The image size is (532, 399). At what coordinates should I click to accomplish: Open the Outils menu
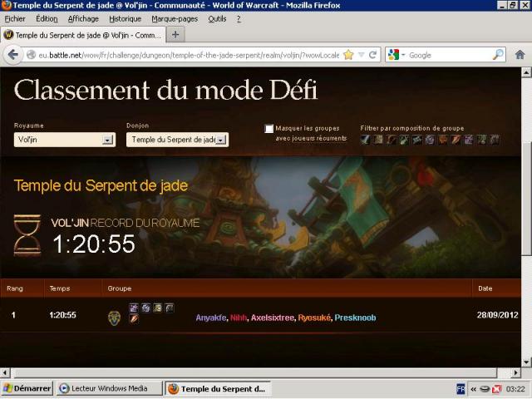click(x=217, y=19)
